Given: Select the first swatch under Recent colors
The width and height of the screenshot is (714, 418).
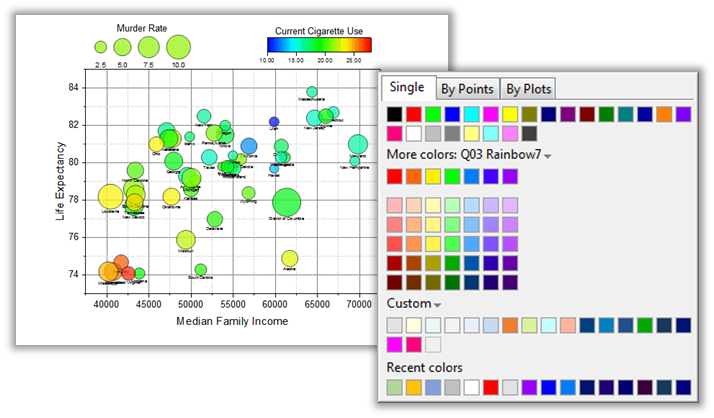Looking at the screenshot, I should [x=395, y=387].
